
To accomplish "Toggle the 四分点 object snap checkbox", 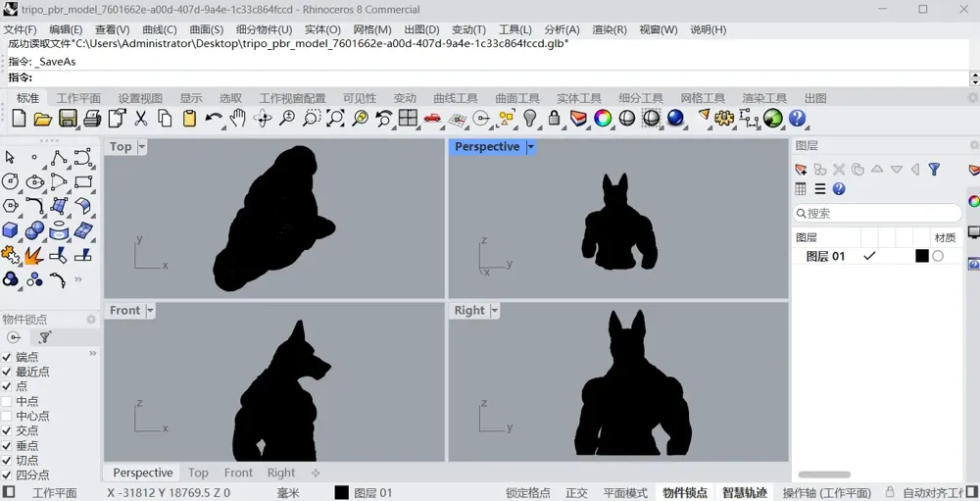I will [6, 476].
